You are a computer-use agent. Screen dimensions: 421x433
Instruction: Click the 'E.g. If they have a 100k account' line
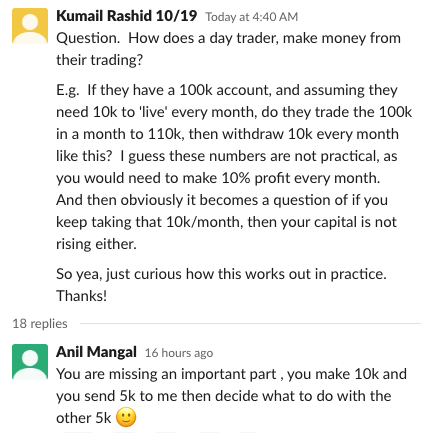[227, 90]
